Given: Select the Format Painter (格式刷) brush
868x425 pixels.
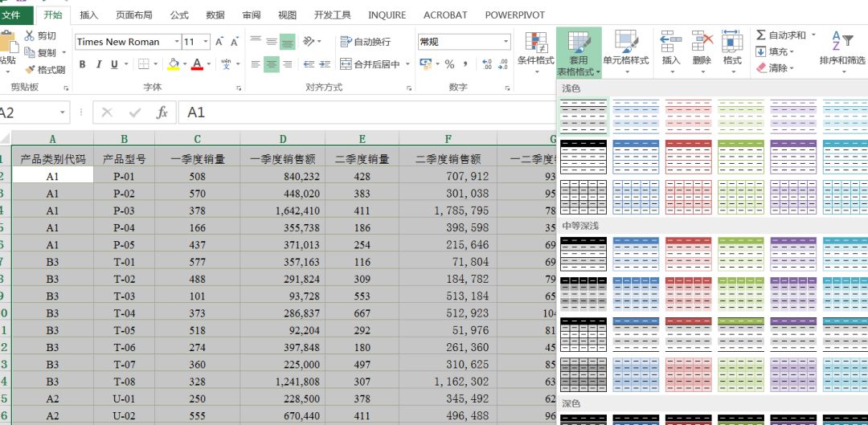Looking at the screenshot, I should (x=30, y=70).
